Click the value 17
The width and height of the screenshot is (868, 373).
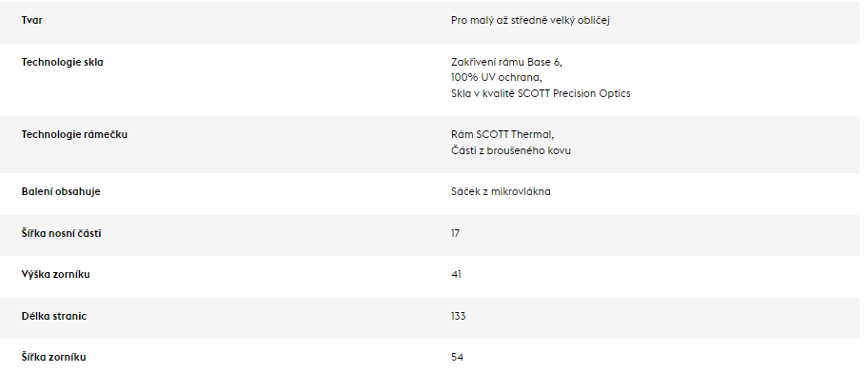[456, 233]
